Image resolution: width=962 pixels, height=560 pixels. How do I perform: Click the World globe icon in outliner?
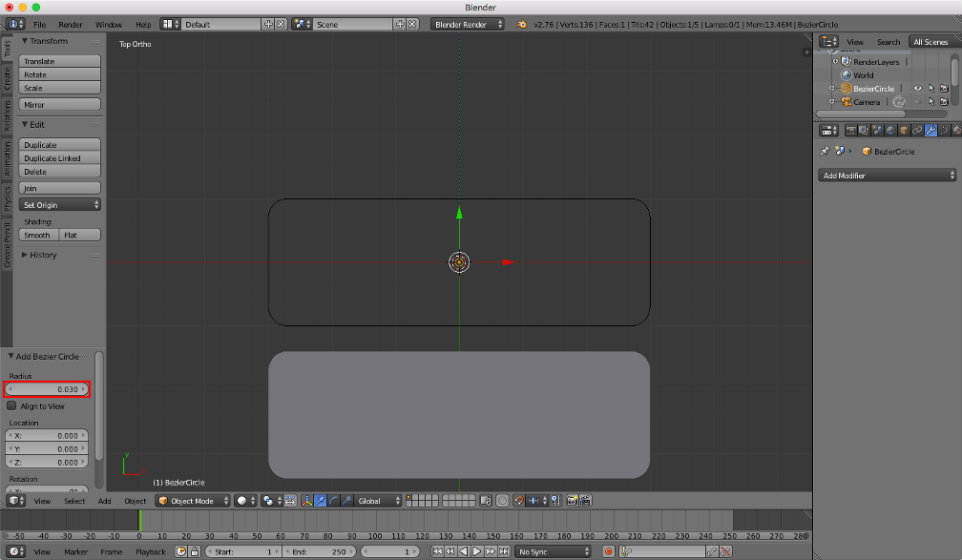click(846, 74)
